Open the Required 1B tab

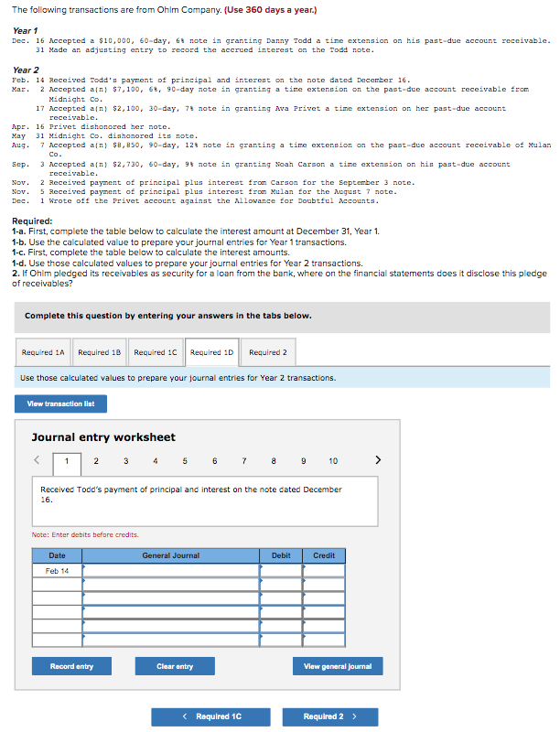100,352
